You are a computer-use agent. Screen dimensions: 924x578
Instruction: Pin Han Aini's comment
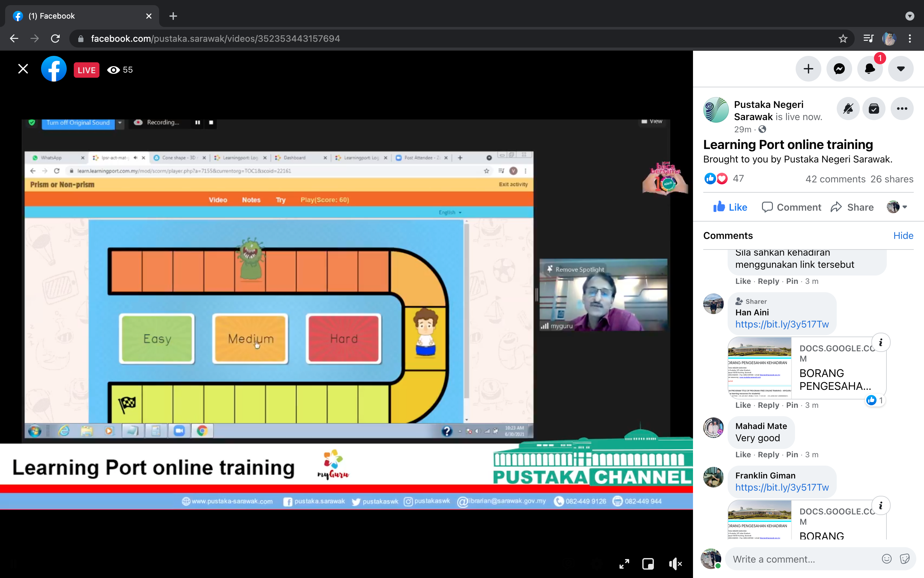pos(792,405)
